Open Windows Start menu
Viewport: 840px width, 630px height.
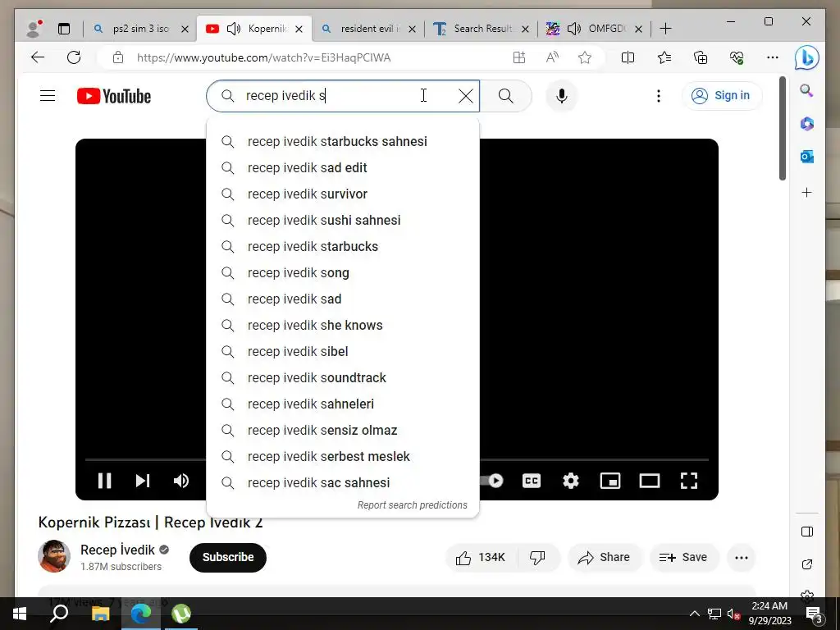point(20,614)
